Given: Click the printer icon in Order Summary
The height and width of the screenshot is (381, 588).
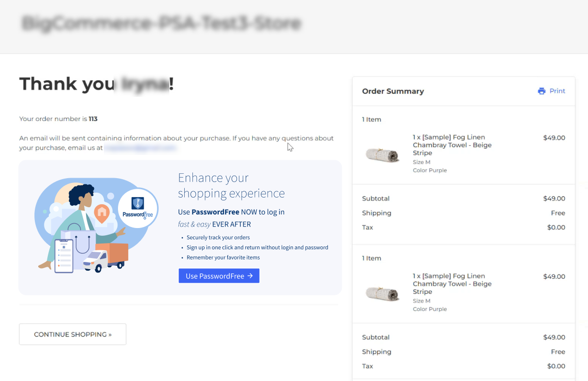Looking at the screenshot, I should pos(542,91).
